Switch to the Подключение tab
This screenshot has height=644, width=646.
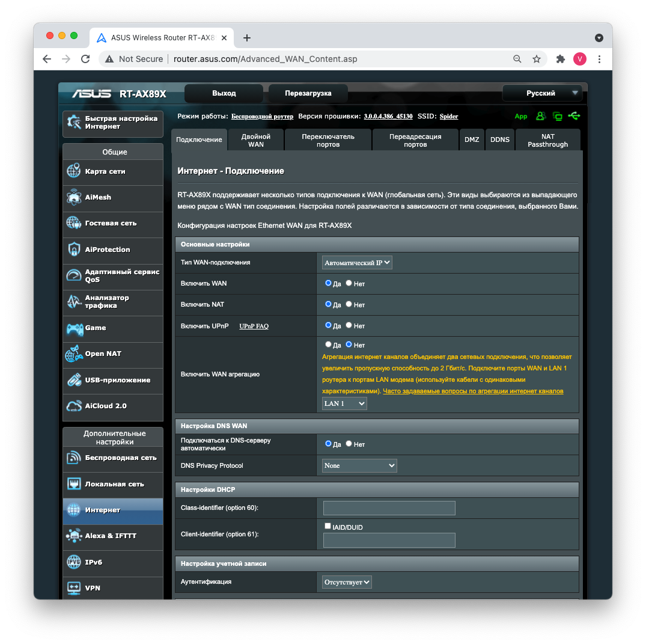[199, 140]
